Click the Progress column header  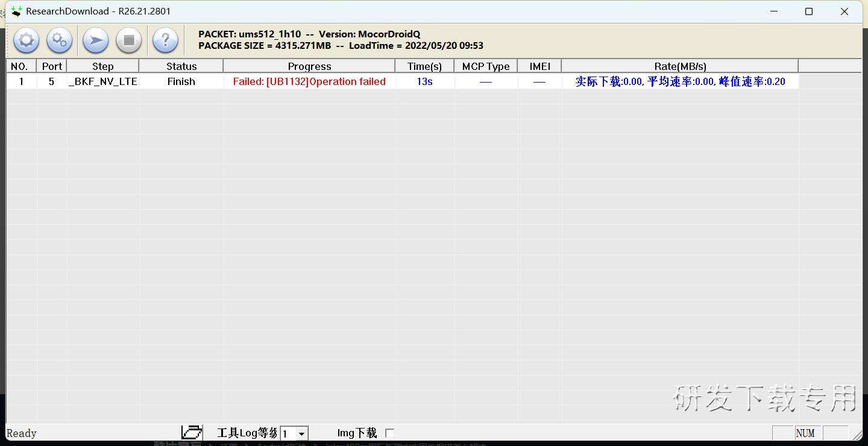(309, 66)
